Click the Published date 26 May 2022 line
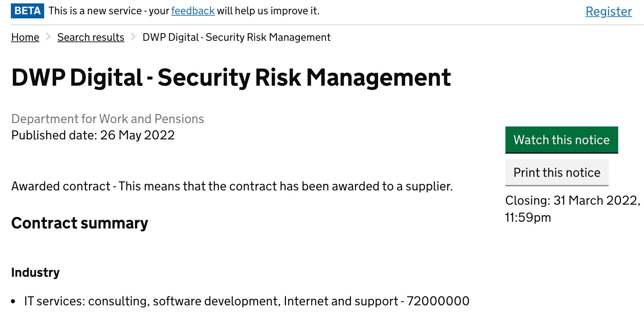Viewport: 644px width, 323px height. click(x=93, y=135)
